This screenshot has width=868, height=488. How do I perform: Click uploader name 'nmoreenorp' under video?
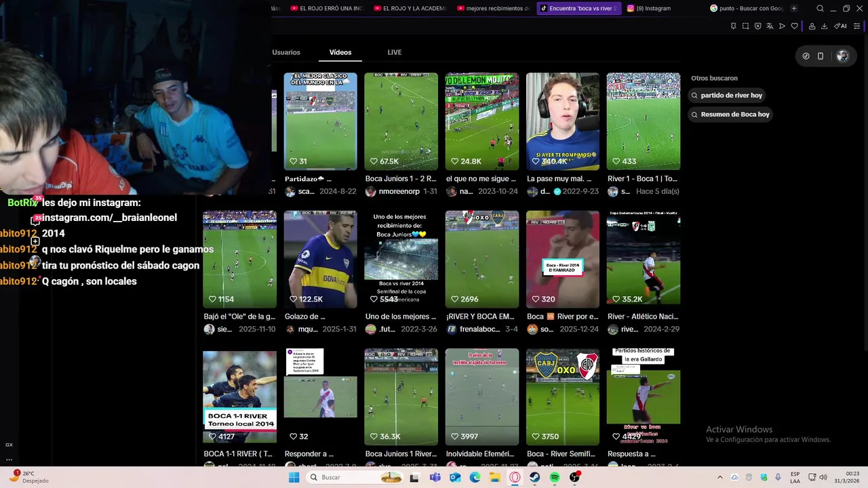(399, 192)
